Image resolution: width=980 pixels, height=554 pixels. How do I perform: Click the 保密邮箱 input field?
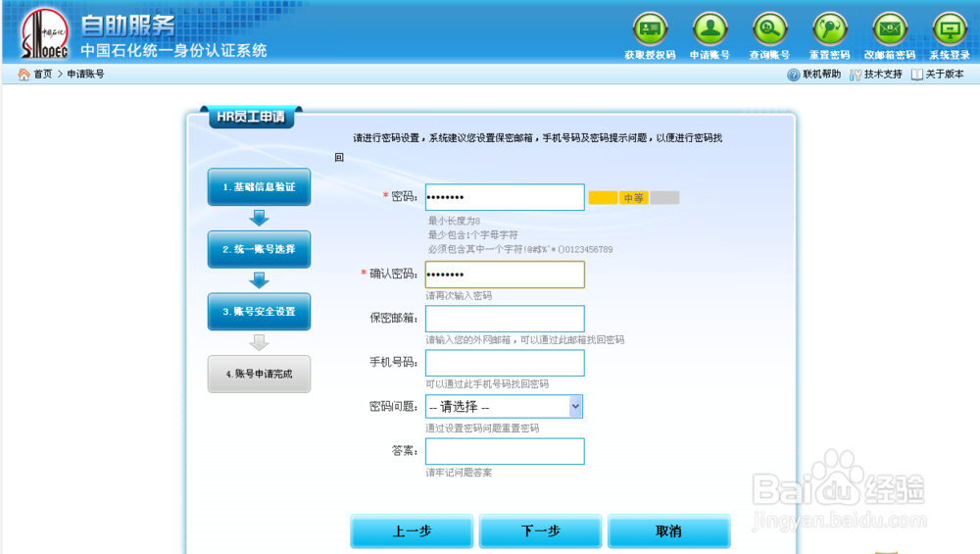pos(505,319)
